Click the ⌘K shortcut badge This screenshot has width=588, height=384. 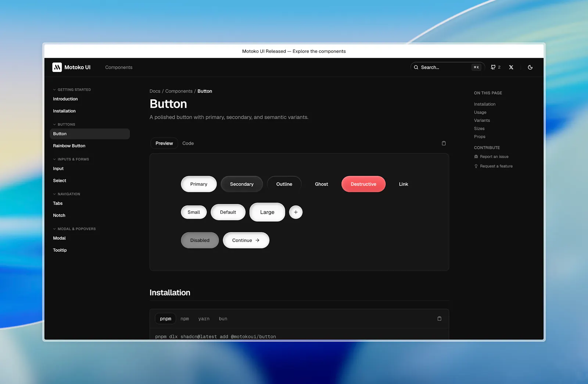(476, 67)
